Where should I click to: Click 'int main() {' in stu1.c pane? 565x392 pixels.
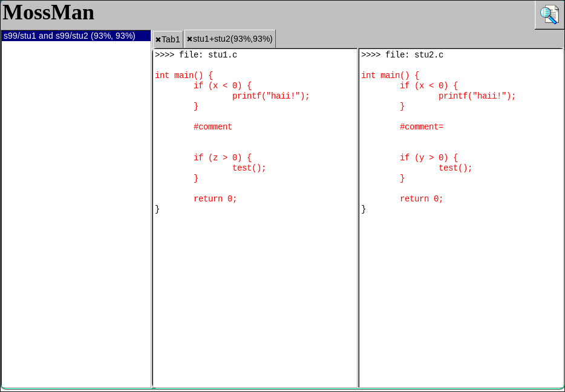[x=184, y=75]
